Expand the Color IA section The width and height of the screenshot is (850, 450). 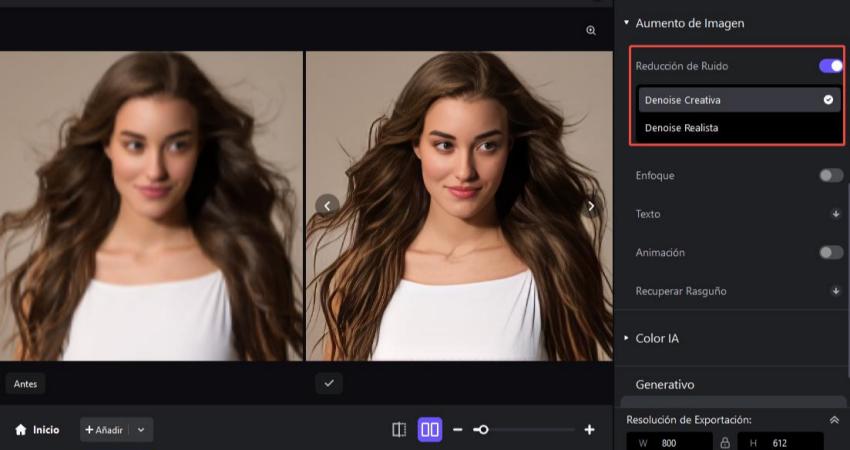(657, 338)
